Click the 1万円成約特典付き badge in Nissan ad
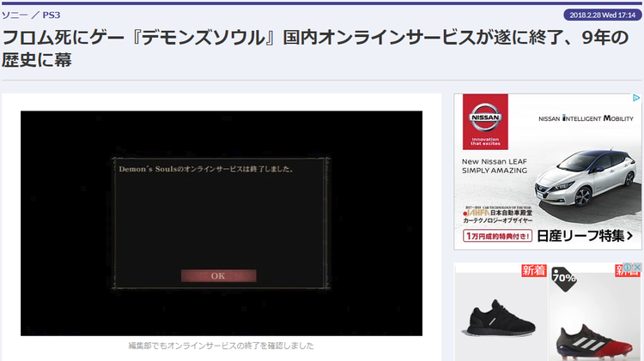 coord(497,236)
